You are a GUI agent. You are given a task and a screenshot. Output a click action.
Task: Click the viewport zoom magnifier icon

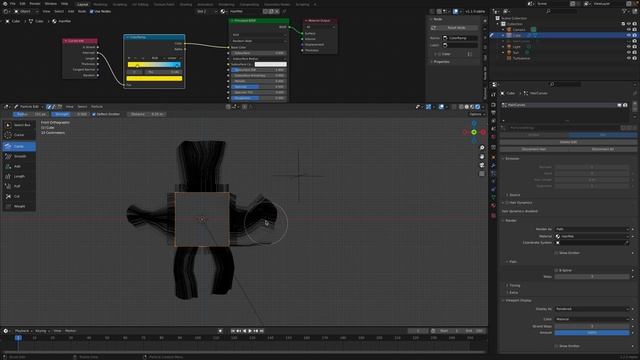(x=482, y=148)
